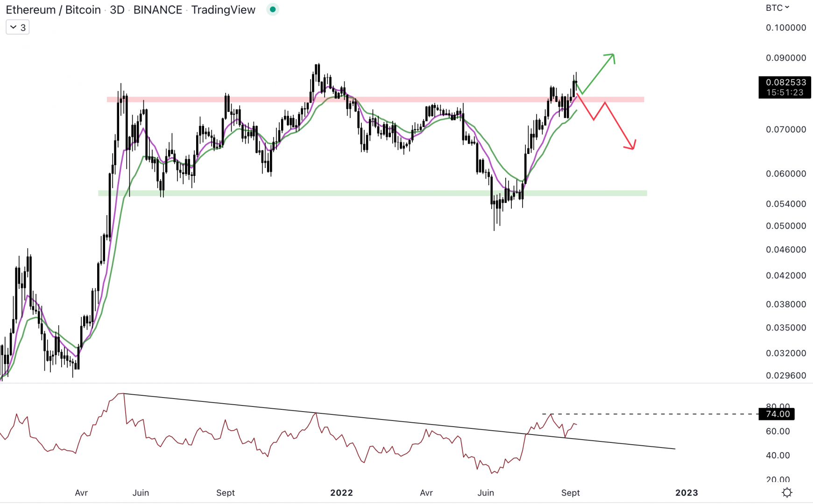Screen dimensions: 813x504
Task: Click the Sept label right of 2022
Action: click(570, 493)
